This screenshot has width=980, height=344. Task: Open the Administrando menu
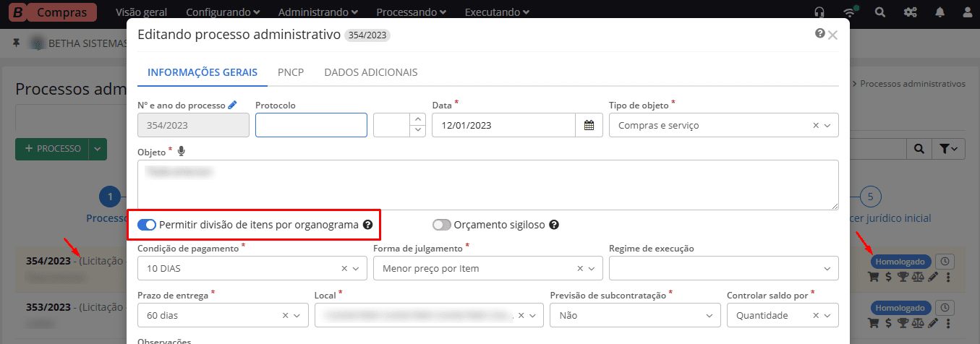318,12
